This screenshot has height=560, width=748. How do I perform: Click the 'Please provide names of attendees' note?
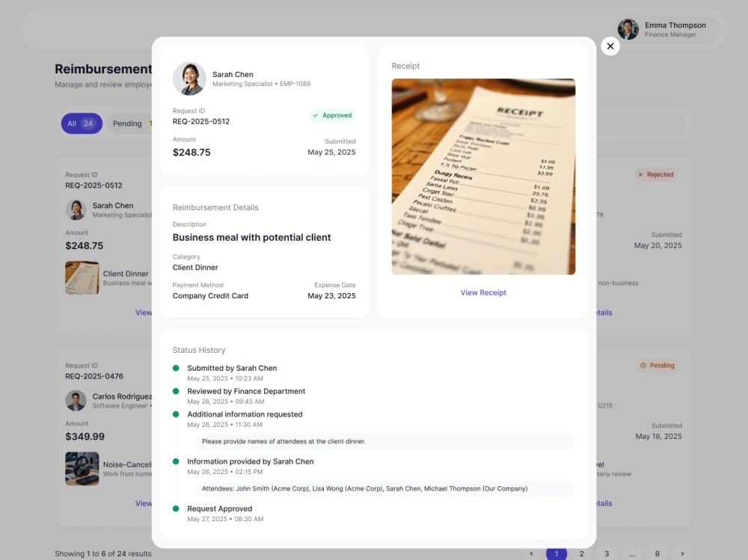coord(385,441)
